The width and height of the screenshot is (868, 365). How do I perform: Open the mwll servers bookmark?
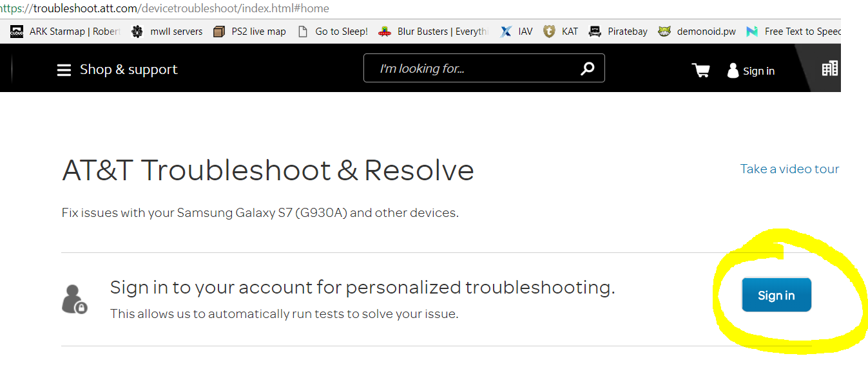pyautogui.click(x=167, y=31)
